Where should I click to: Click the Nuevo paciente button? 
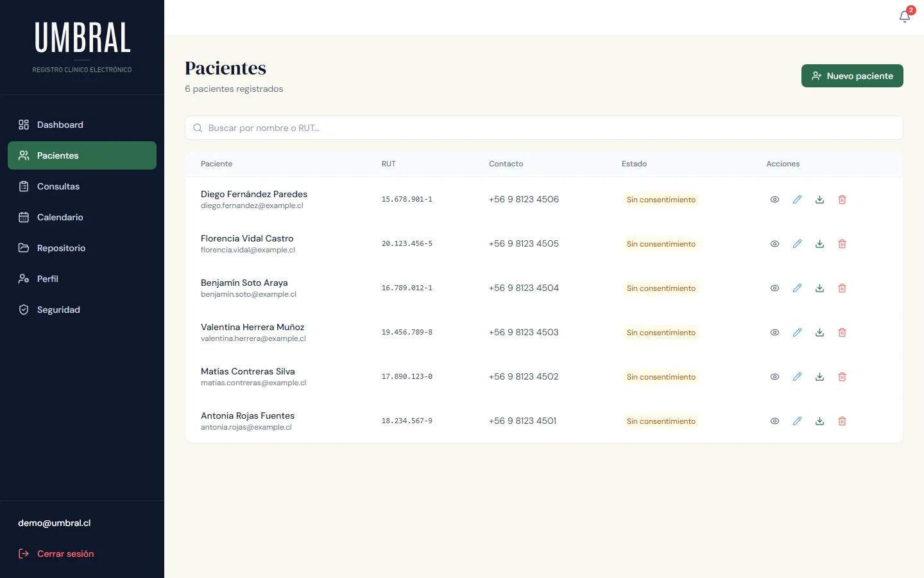[x=852, y=76]
